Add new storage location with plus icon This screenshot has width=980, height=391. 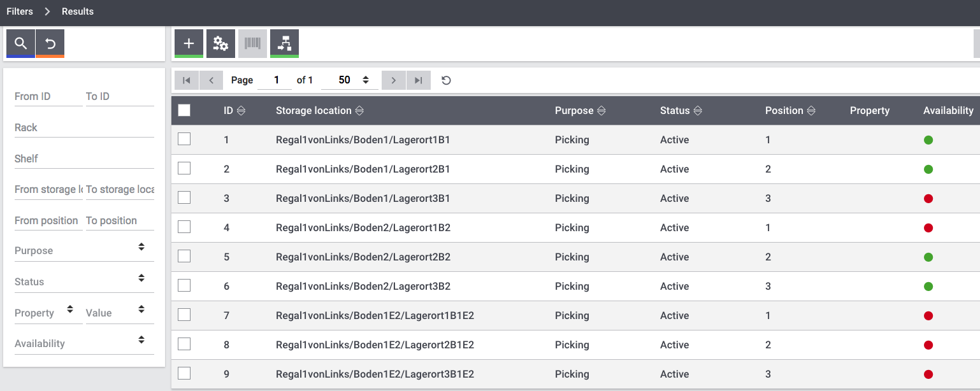tap(189, 43)
